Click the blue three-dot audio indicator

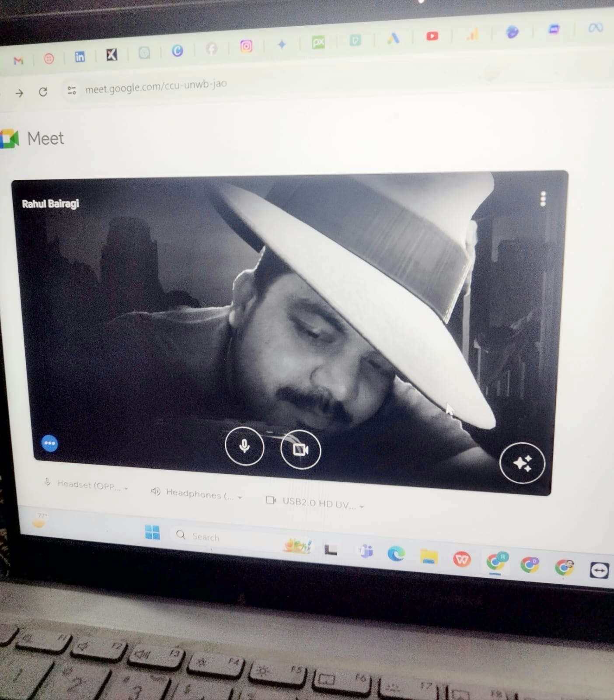(50, 443)
